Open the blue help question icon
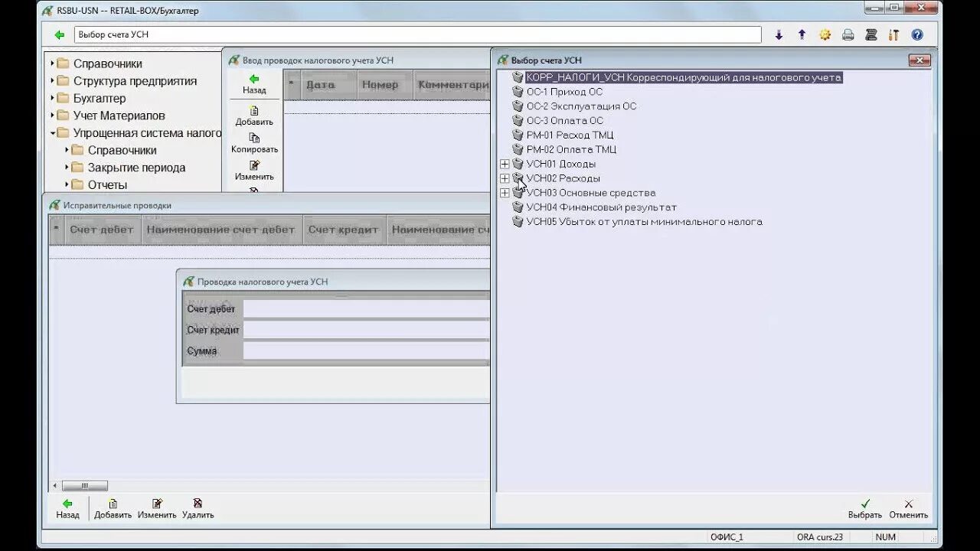Screen dimensions: 980x551 (917, 34)
